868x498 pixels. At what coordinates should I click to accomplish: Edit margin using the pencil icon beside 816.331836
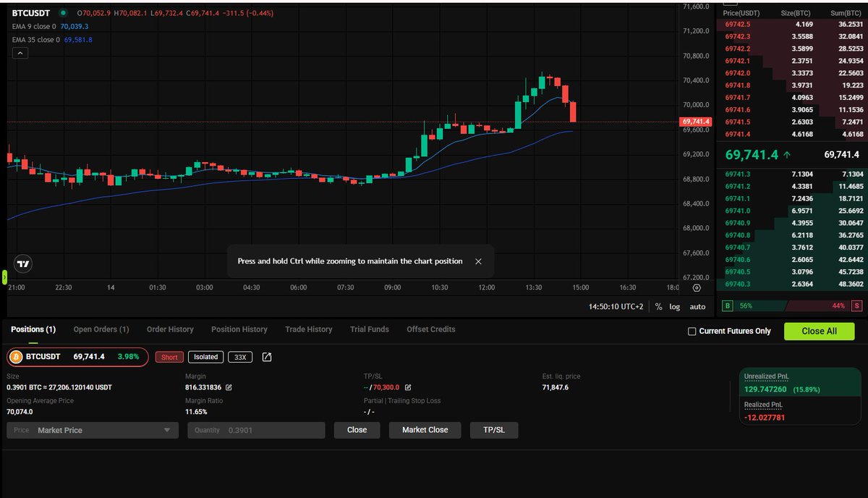(x=229, y=387)
